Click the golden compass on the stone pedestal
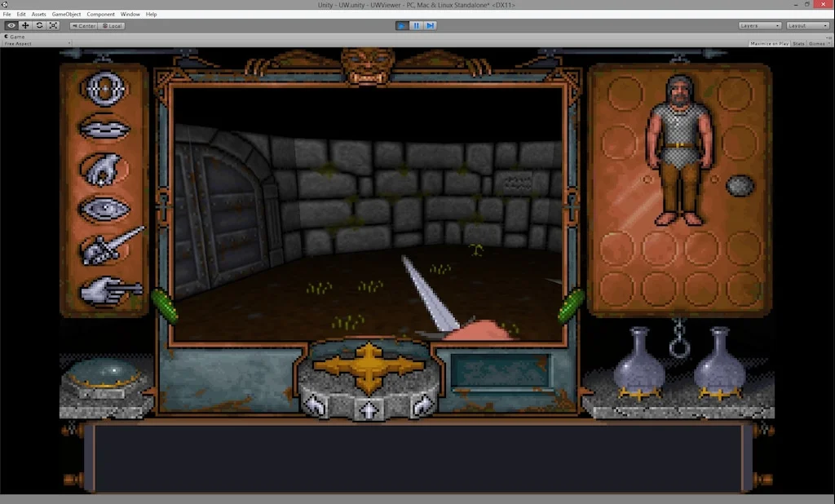 369,366
